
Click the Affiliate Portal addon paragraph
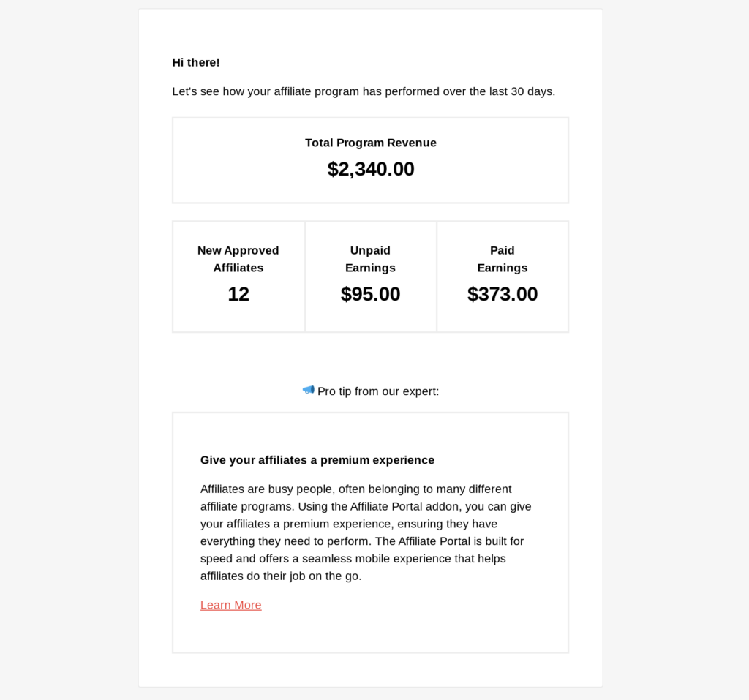366,532
